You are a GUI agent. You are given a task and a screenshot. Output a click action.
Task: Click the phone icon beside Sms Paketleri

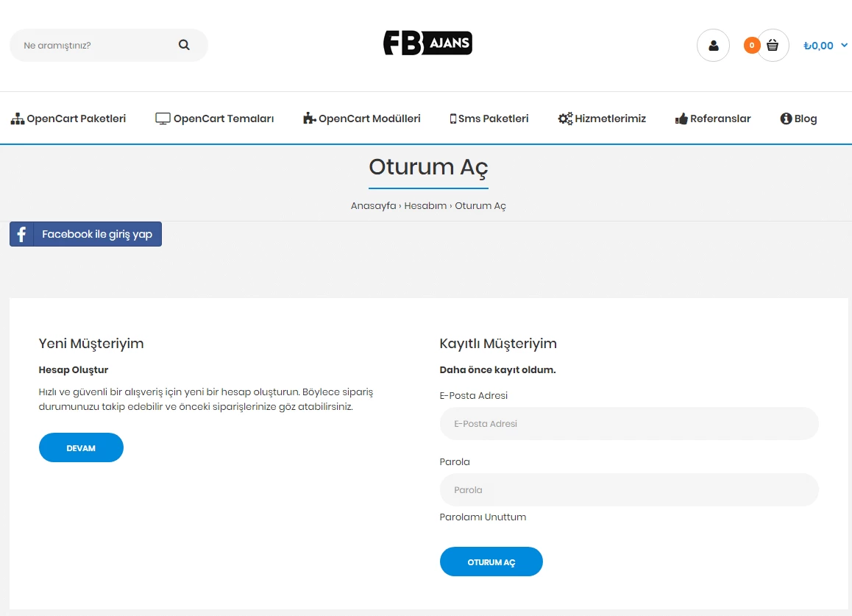pyautogui.click(x=453, y=118)
